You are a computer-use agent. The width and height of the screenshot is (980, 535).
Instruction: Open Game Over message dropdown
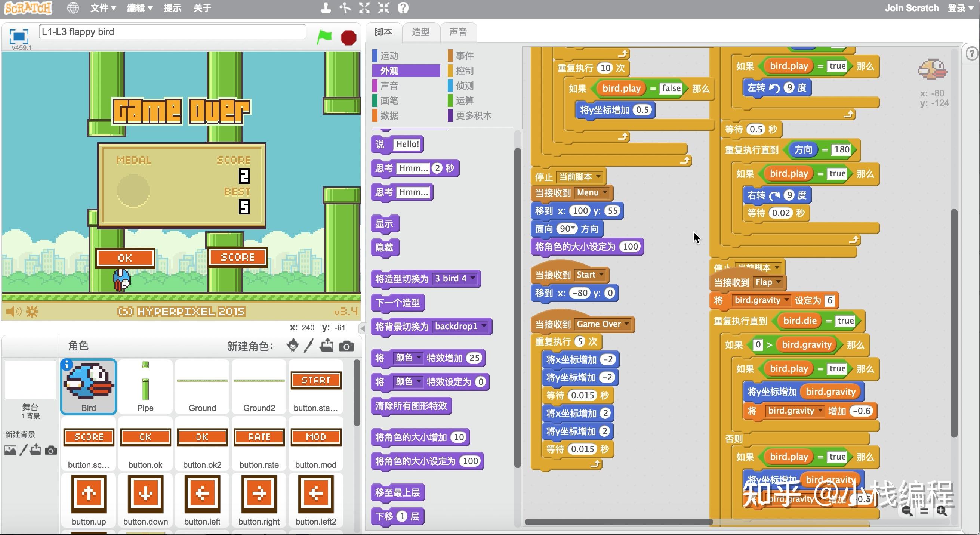603,324
